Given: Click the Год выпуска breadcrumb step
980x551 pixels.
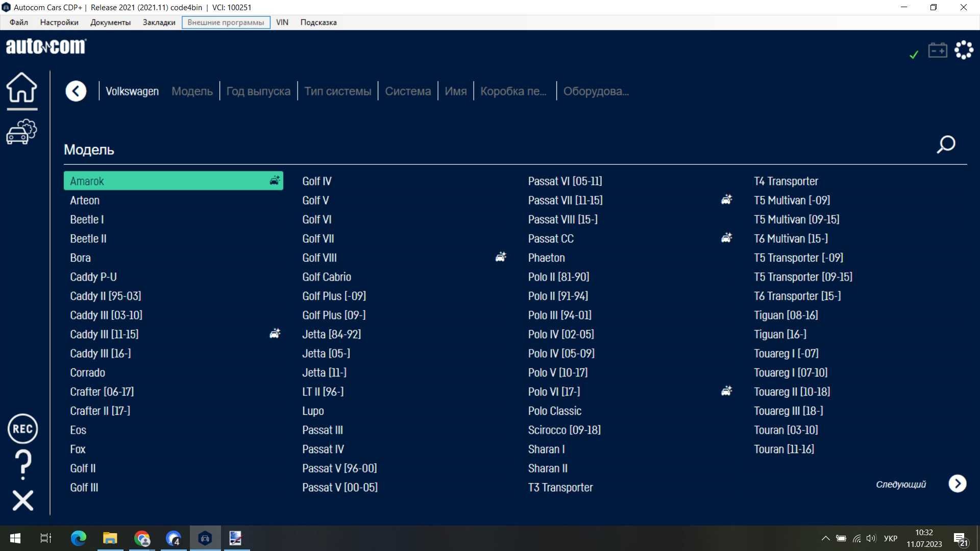Looking at the screenshot, I should click(x=258, y=91).
